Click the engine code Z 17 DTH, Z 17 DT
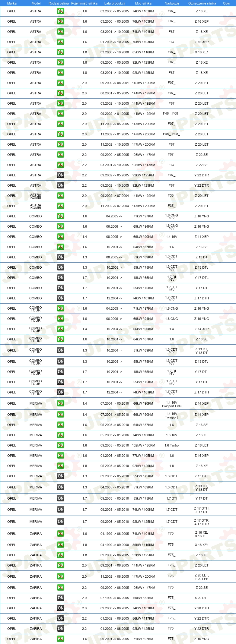The width and height of the screenshot is (236, 644). (202, 510)
